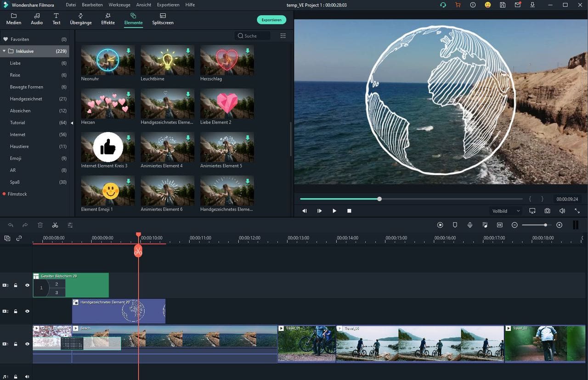
Task: Take a snapshot with the camera icon
Action: 547,211
